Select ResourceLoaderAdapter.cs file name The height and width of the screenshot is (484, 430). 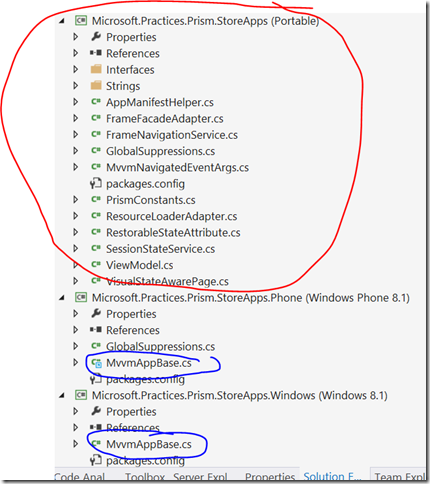(x=171, y=216)
